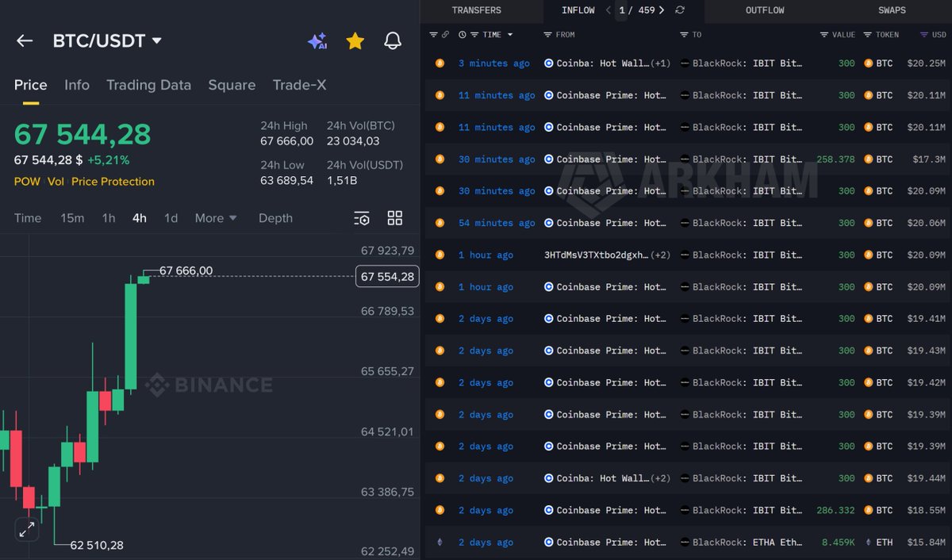
Task: Click the 286.332 BTC value
Action: [835, 510]
